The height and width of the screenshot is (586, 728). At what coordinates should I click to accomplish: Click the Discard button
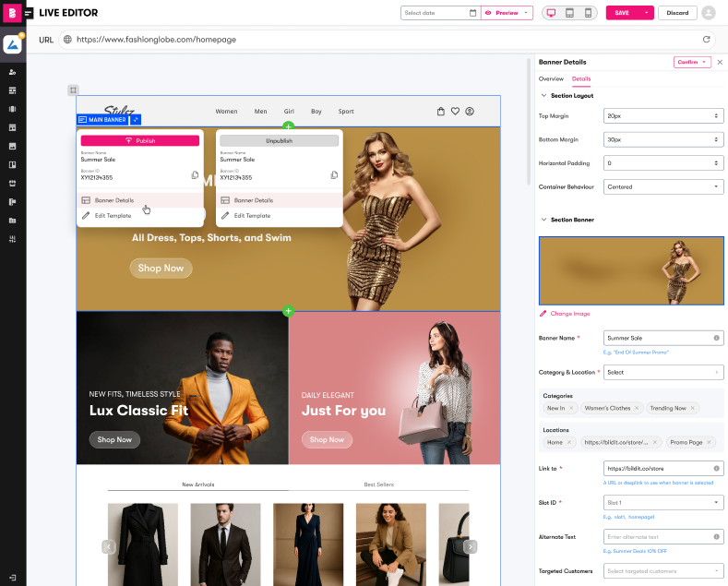677,13
